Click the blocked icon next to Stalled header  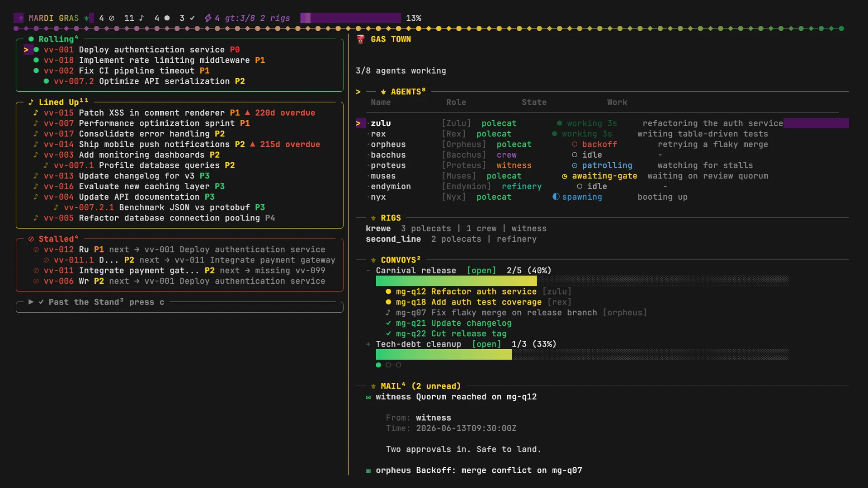point(31,239)
